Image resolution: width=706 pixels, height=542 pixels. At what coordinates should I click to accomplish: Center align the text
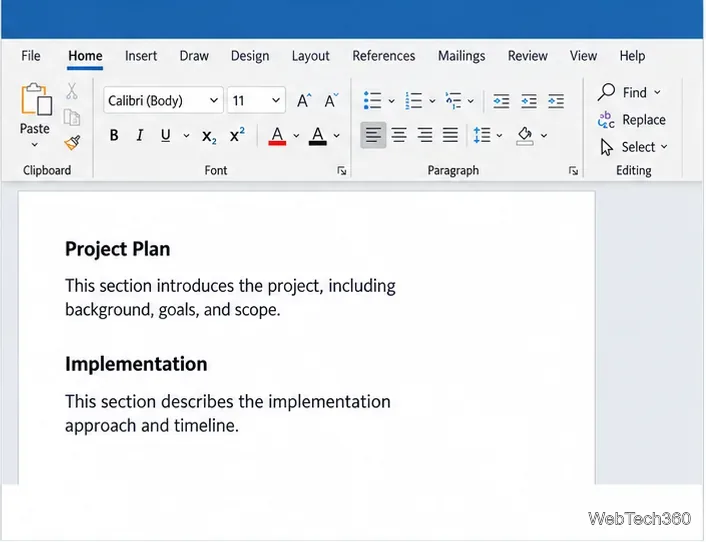pyautogui.click(x=399, y=135)
